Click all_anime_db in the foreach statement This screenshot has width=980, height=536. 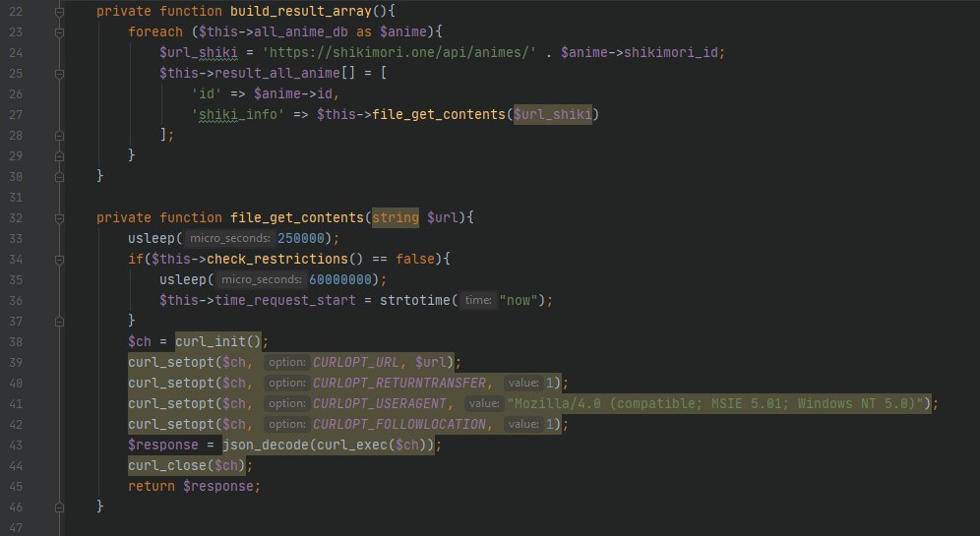point(301,31)
